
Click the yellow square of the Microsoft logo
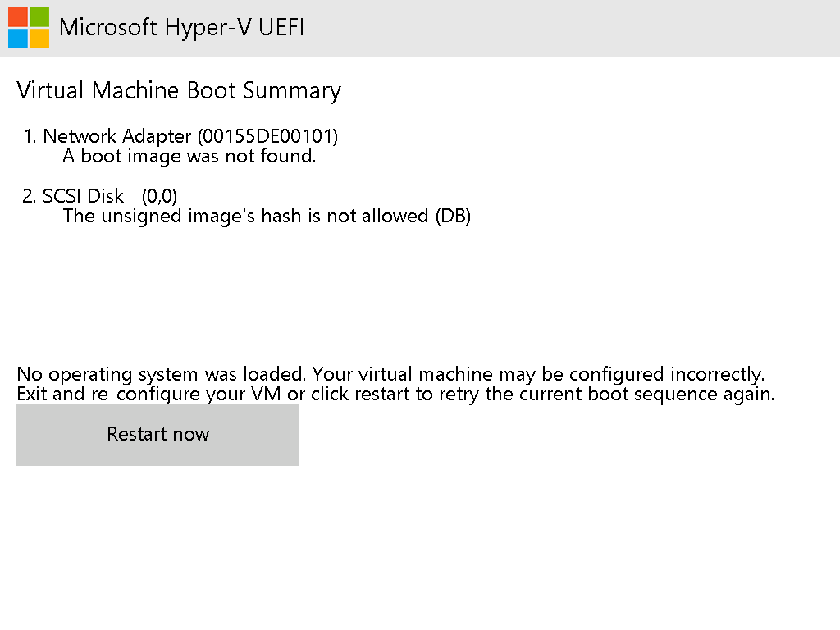point(39,39)
